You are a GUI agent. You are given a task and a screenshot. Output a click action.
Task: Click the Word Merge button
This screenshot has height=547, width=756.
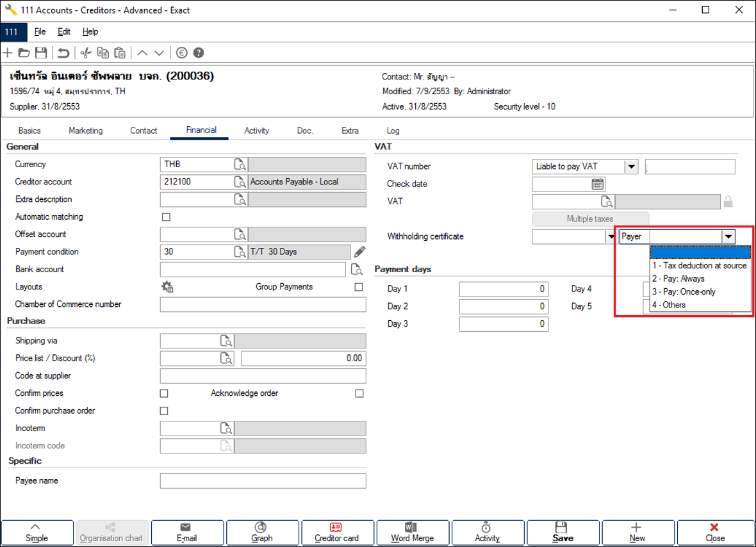(413, 532)
